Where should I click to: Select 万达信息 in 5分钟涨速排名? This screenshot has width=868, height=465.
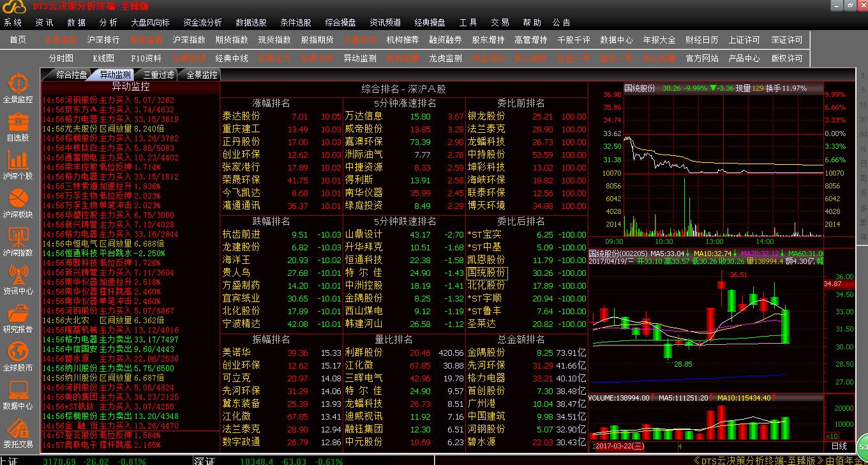[x=364, y=116]
